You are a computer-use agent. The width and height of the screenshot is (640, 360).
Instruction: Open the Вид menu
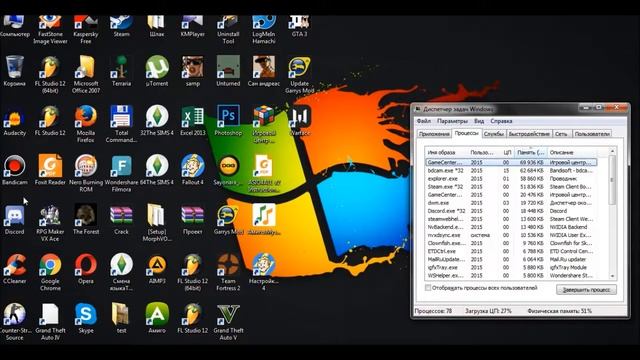(x=479, y=121)
